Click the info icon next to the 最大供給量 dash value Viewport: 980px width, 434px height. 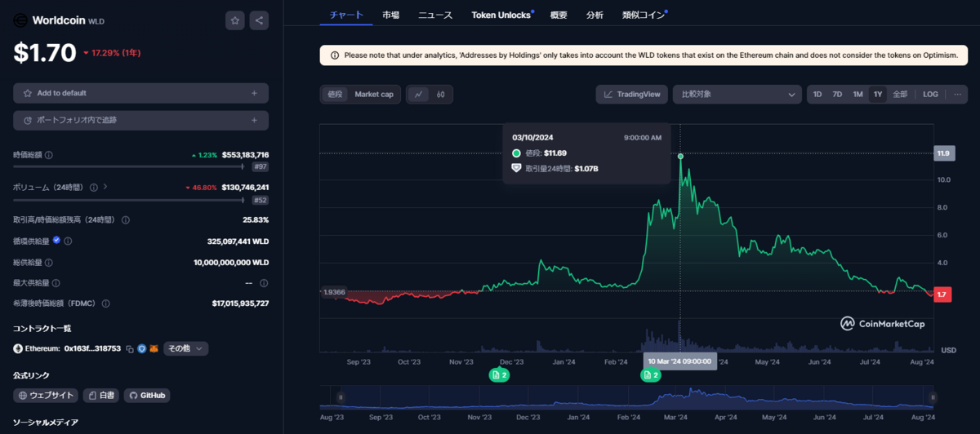click(263, 283)
